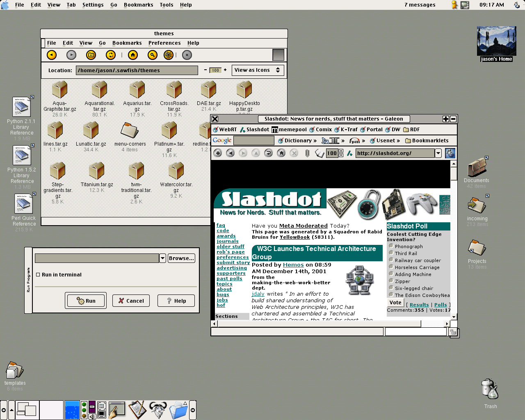Open the GNU head icon in panel
This screenshot has width=525, height=420.
pos(157,410)
